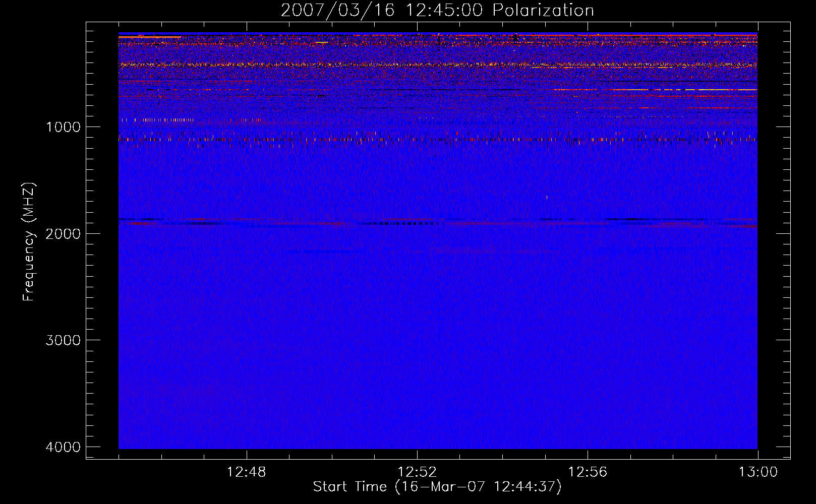Click the 3000 frequency tick label

coord(63,340)
